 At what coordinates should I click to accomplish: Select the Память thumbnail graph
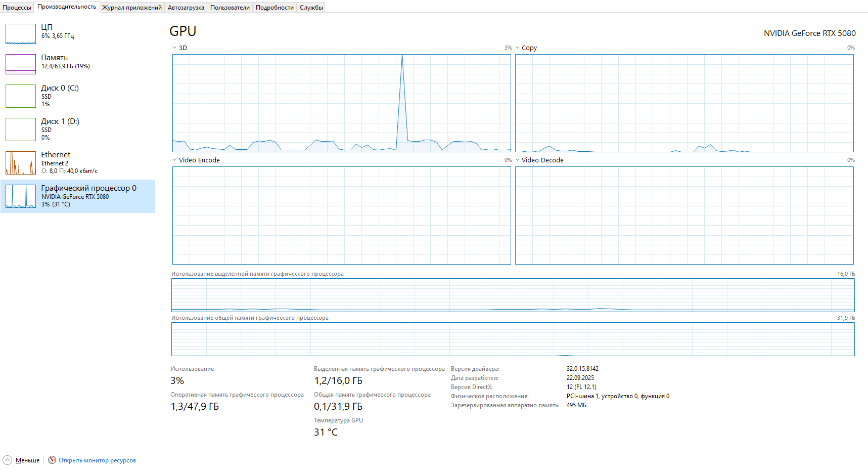tap(21, 64)
